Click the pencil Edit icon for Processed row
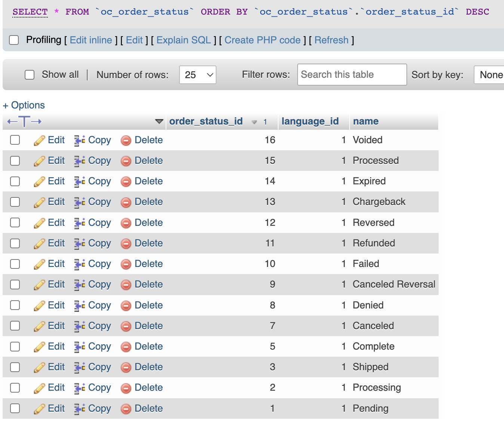Viewport: 504px width, 424px height. coord(39,161)
